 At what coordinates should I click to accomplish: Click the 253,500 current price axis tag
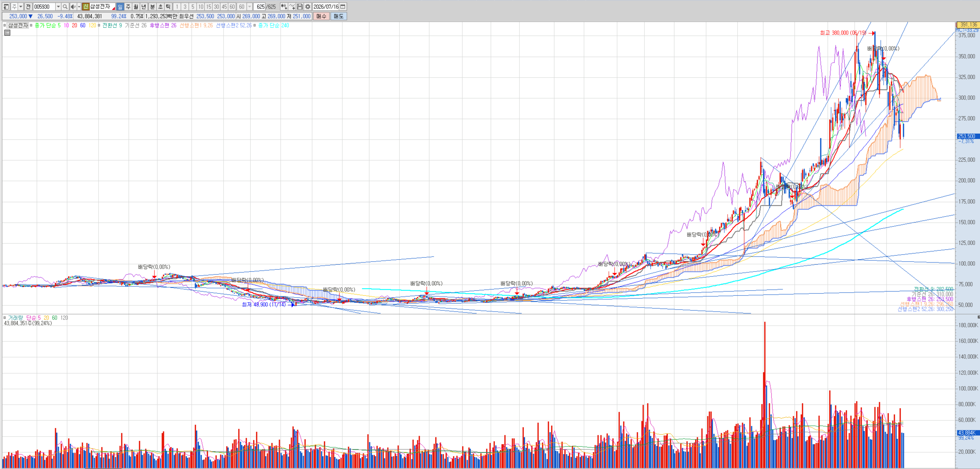[x=968, y=136]
